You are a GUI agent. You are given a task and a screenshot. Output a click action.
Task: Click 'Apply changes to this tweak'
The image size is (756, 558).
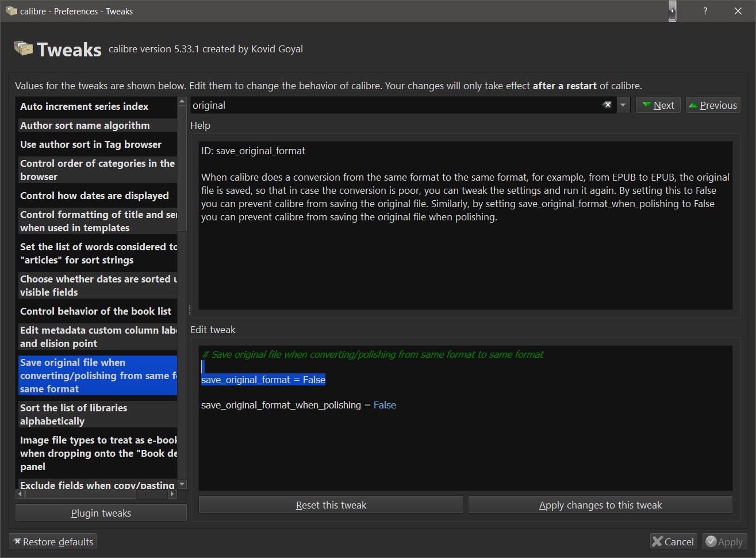600,505
